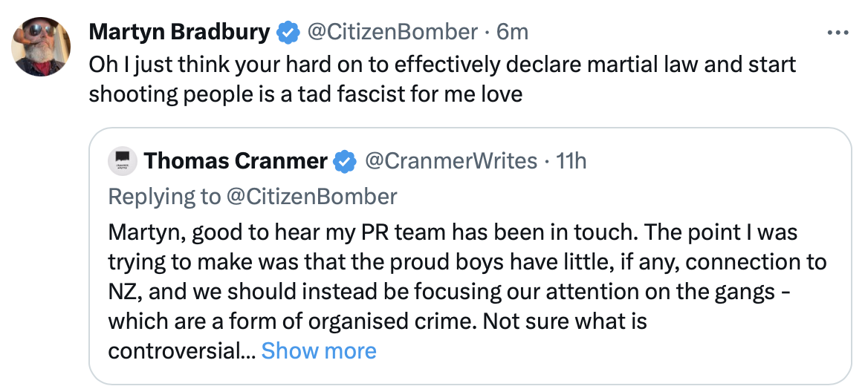Click the 'Replying to' label text
868x389 pixels.
tap(164, 196)
